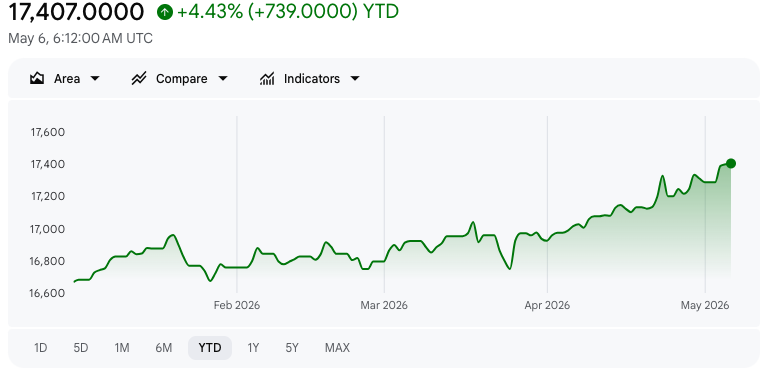Switch to the 5D range
The width and height of the screenshot is (764, 374).
(x=81, y=348)
